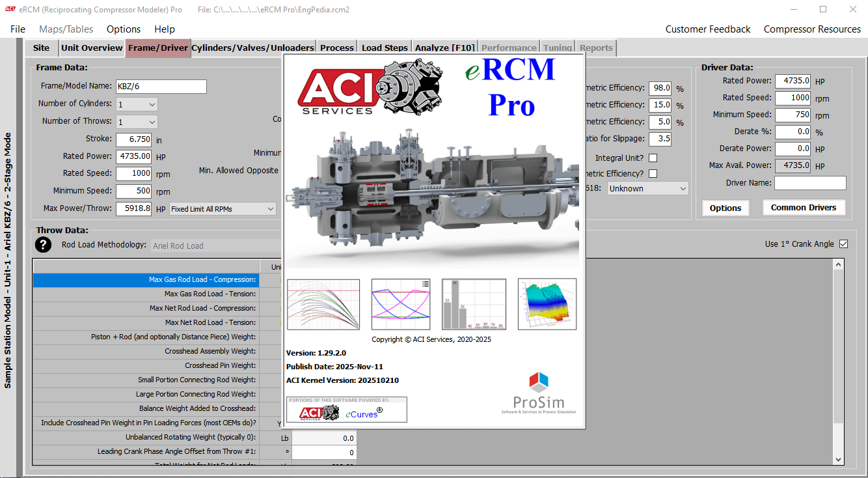
Task: Open the Unknown dropdown
Action: tap(647, 188)
